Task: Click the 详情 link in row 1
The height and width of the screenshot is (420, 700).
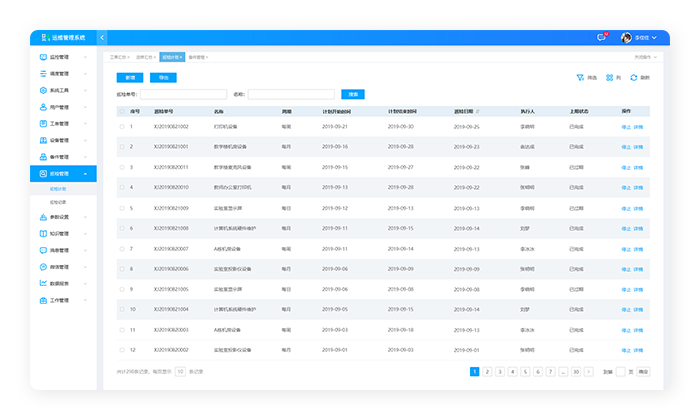Action: [x=638, y=127]
